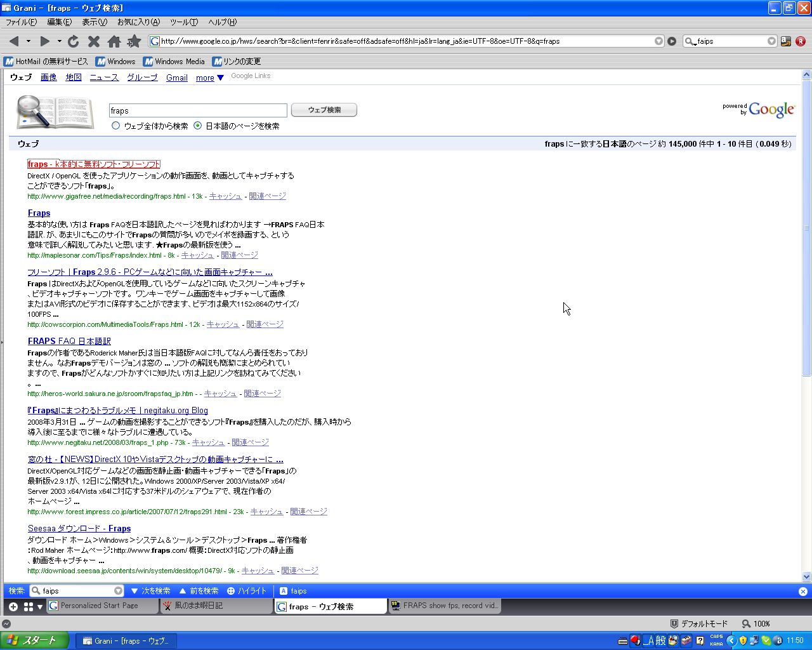Image resolution: width=812 pixels, height=650 pixels.
Task: Choose search engine magnifier dropdown
Action: pos(690,41)
